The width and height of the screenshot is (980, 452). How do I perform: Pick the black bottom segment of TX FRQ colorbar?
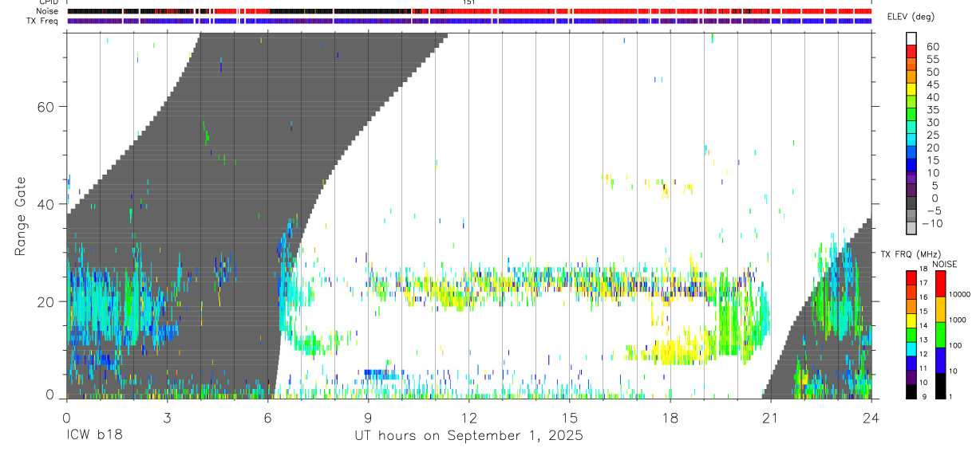pyautogui.click(x=910, y=391)
